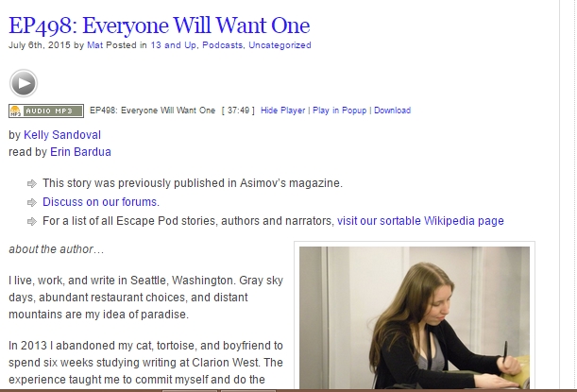This screenshot has height=392, width=577.
Task: Click arrow bullet beside Asimov's magazine line
Action: point(32,183)
